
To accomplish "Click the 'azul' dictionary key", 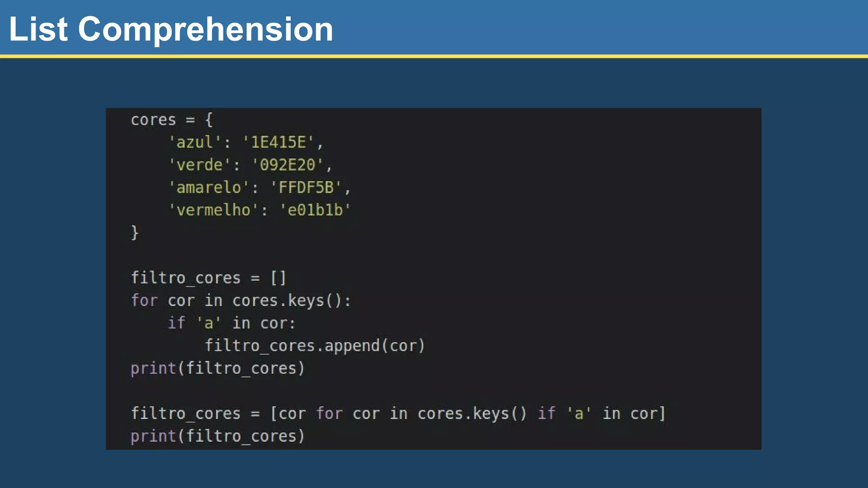I will [x=195, y=142].
